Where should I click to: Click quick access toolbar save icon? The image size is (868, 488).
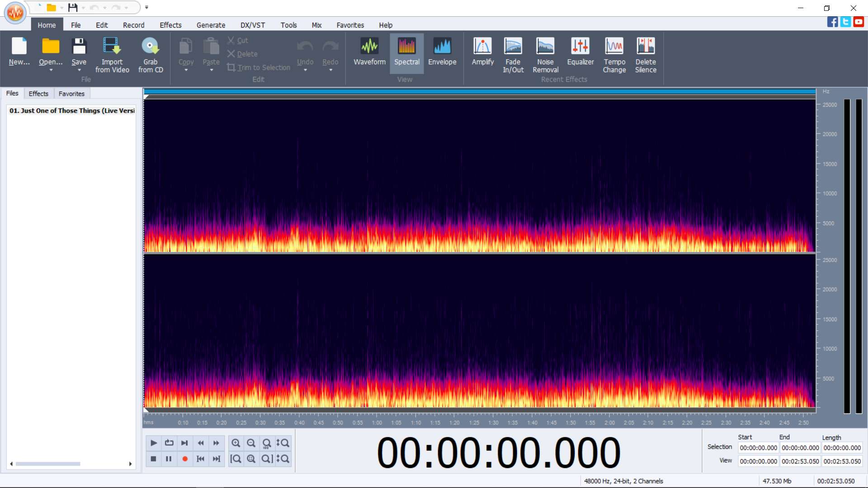(73, 7)
